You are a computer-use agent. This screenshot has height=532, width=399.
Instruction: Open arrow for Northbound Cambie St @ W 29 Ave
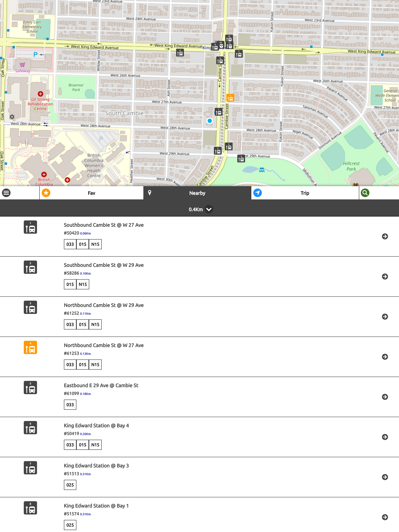[x=385, y=317]
